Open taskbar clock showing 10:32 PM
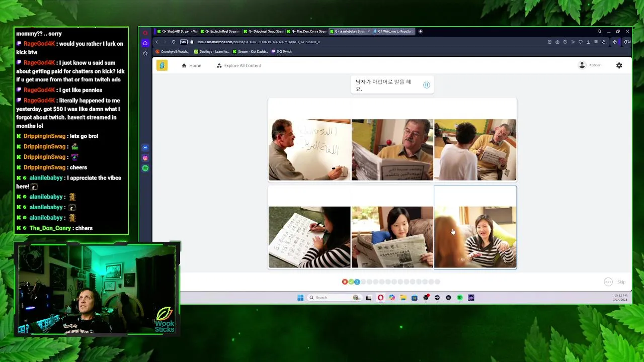The width and height of the screenshot is (644, 362). (x=620, y=298)
